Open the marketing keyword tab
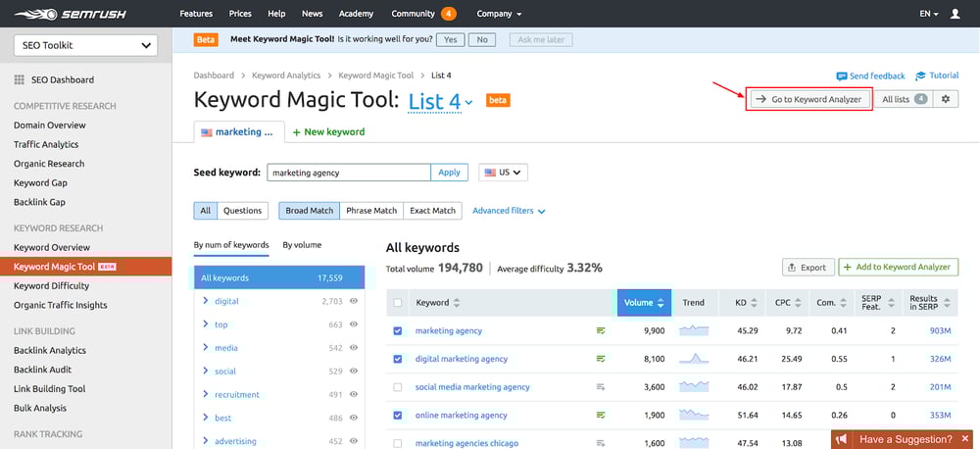Viewport: 980px width, 449px height. coord(239,132)
